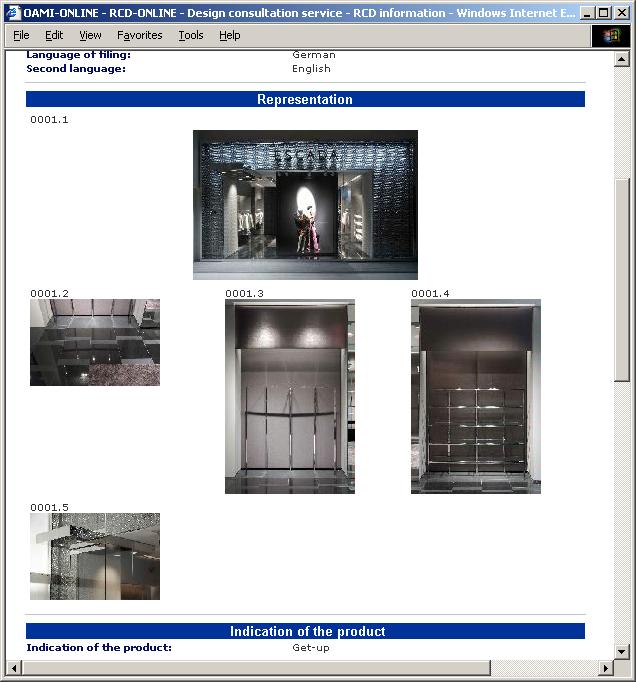Viewport: 636px width, 682px height.
Task: Open the Favorites menu
Action: 140,35
